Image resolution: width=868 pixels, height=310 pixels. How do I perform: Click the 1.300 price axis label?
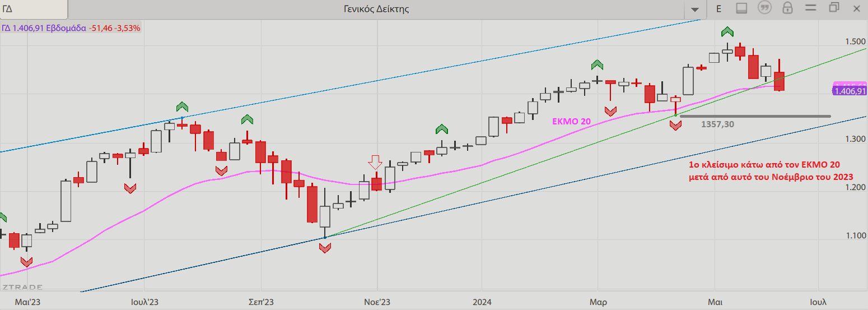tap(856, 138)
